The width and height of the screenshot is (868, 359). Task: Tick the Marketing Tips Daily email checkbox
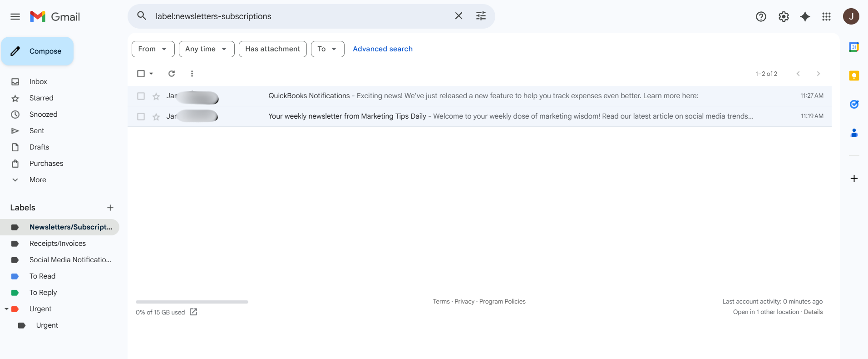(141, 117)
